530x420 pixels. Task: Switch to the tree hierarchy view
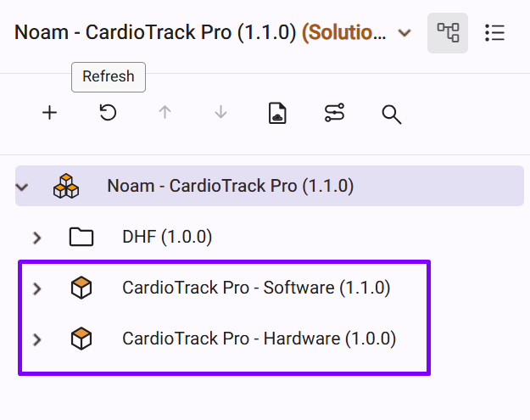click(448, 33)
